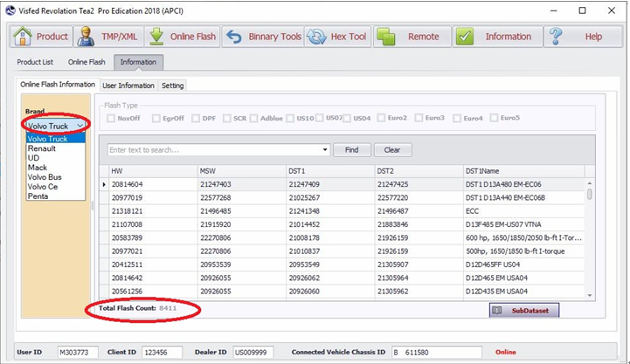Click the Remote green squares icon
Viewport: 630px width, 364px height.
click(386, 37)
